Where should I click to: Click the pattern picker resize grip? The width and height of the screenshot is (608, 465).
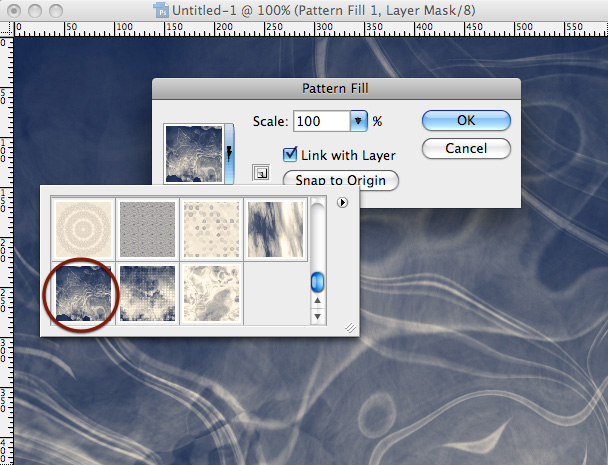coord(351,328)
